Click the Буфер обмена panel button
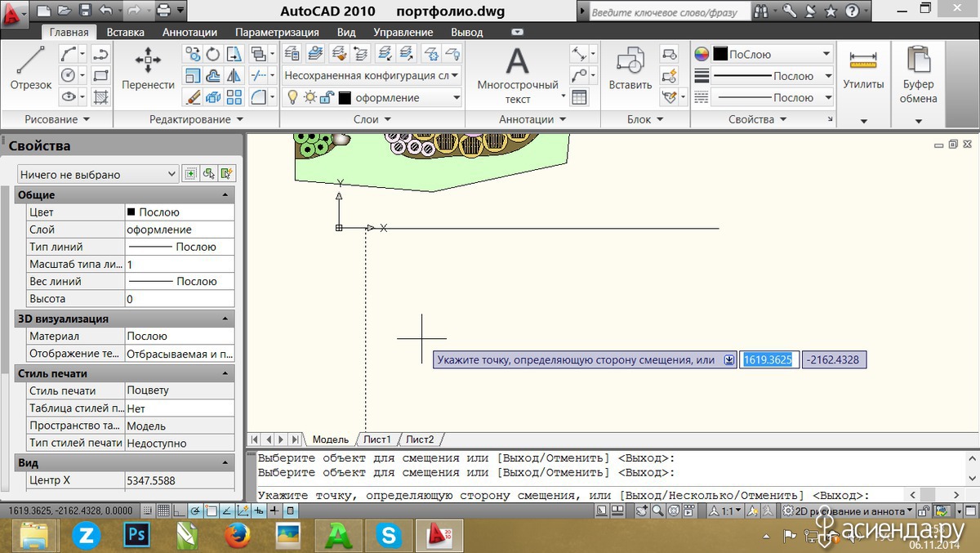Image resolution: width=980 pixels, height=553 pixels. point(919,85)
